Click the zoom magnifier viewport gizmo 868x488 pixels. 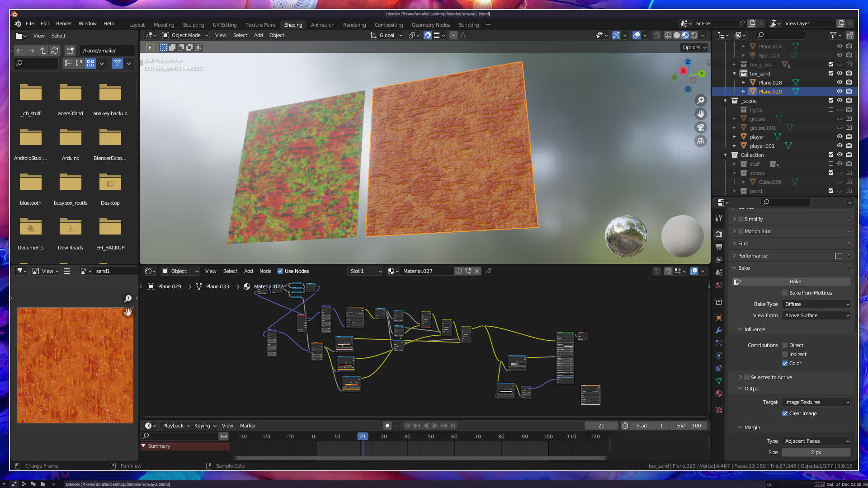[701, 100]
